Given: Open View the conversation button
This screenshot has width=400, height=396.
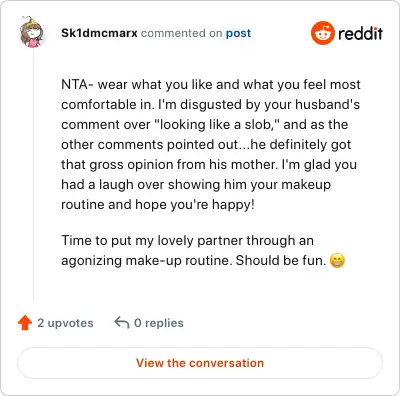Looking at the screenshot, I should [x=200, y=363].
